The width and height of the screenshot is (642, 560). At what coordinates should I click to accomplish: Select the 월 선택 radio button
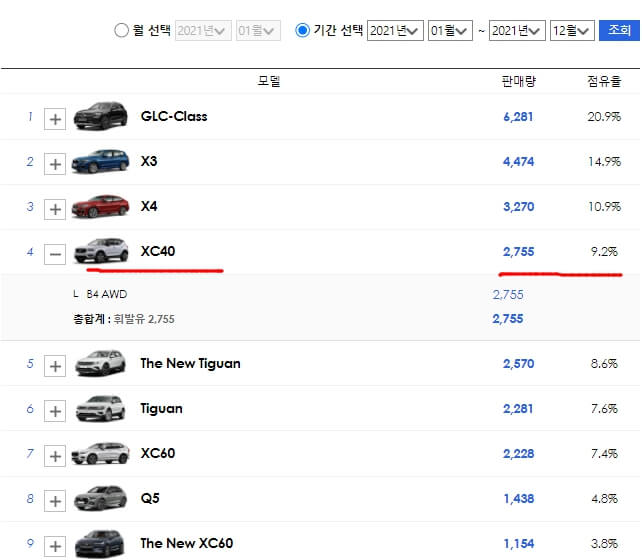[x=121, y=30]
